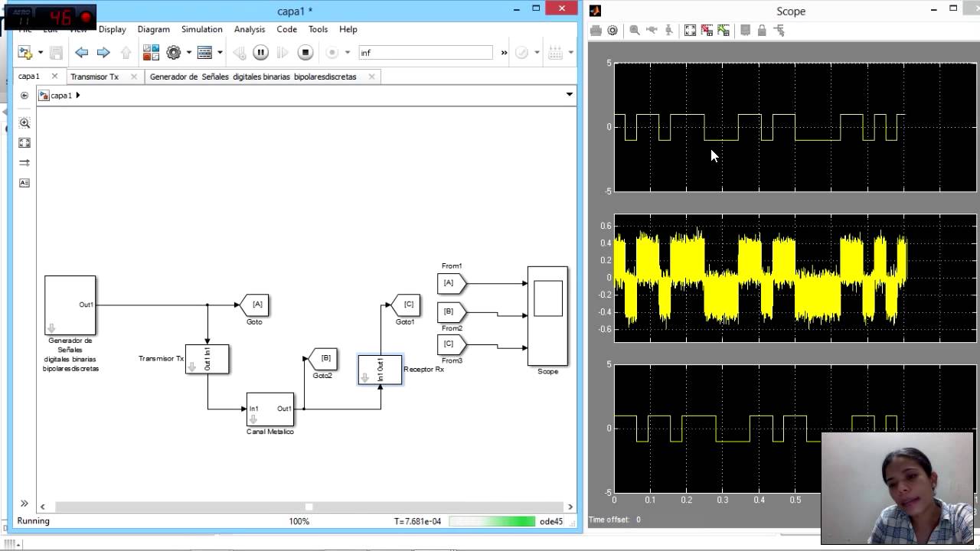Toggle Scope lock axes selection icon
The width and height of the screenshot is (980, 551).
click(x=762, y=31)
